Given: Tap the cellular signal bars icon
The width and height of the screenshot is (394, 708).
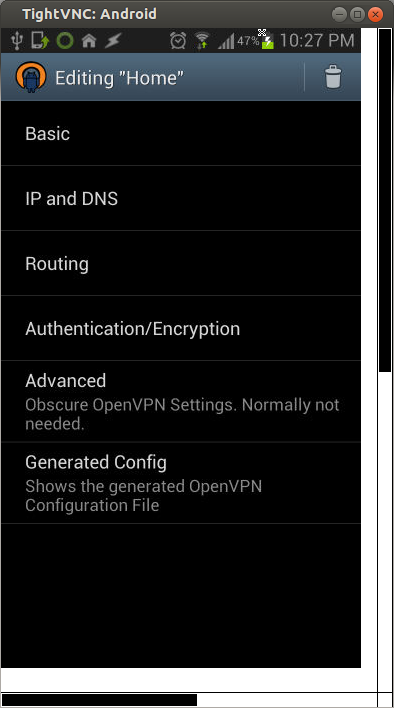Looking at the screenshot, I should click(226, 42).
